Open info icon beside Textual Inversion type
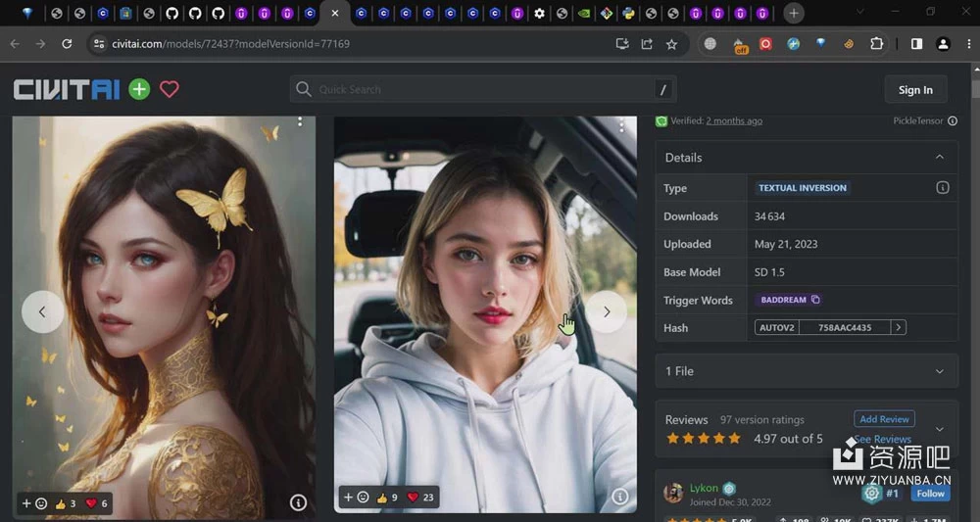Screen dimensions: 980x522 (942, 187)
